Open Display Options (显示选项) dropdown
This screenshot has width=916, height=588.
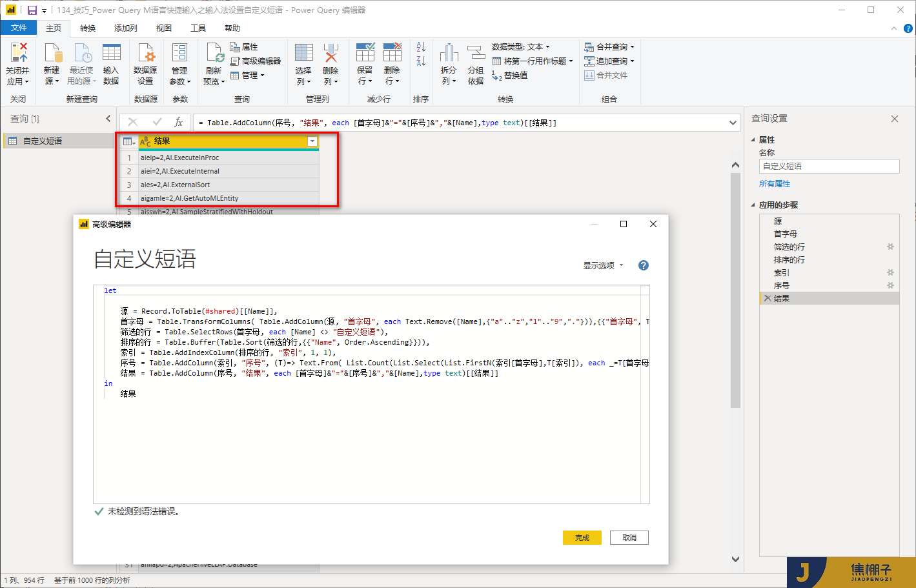pyautogui.click(x=604, y=265)
